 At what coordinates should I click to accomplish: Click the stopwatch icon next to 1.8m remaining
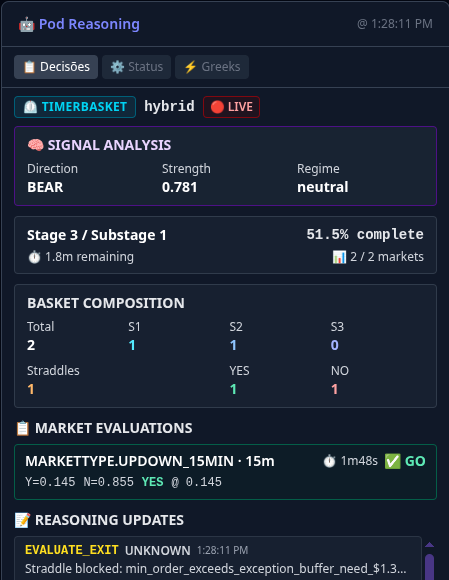coord(34,257)
